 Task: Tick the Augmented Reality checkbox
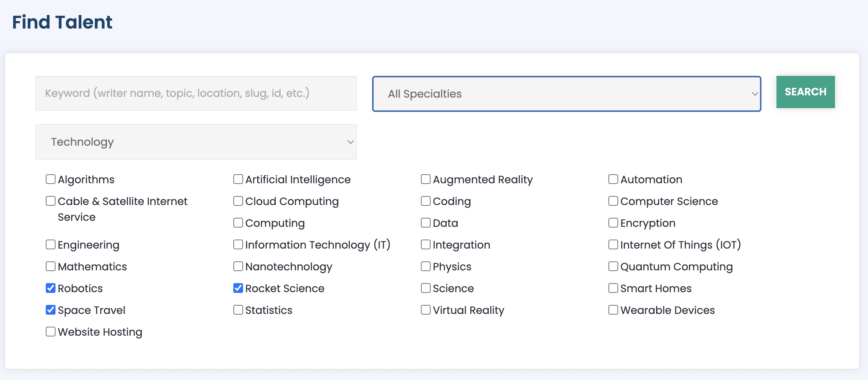426,179
